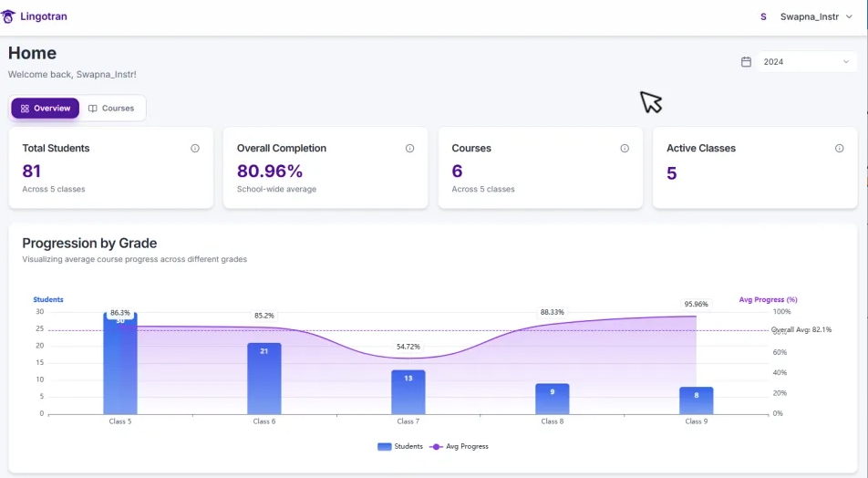Click the Class 6 bar showing 21
The image size is (868, 478).
(x=263, y=379)
